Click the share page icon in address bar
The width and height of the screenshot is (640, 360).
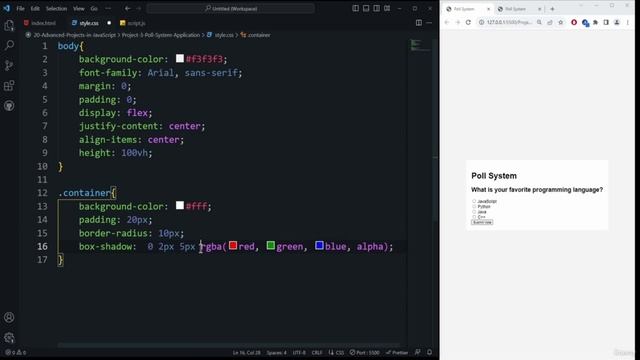(550, 22)
